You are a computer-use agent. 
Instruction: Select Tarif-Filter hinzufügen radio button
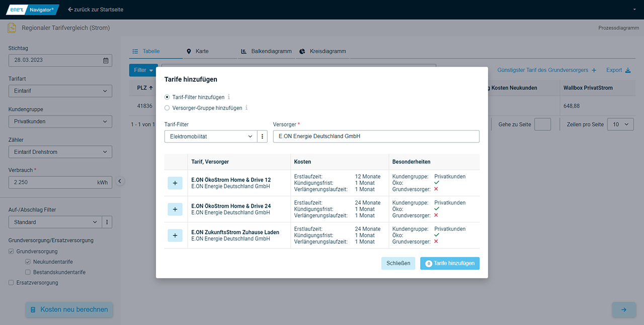pyautogui.click(x=168, y=97)
